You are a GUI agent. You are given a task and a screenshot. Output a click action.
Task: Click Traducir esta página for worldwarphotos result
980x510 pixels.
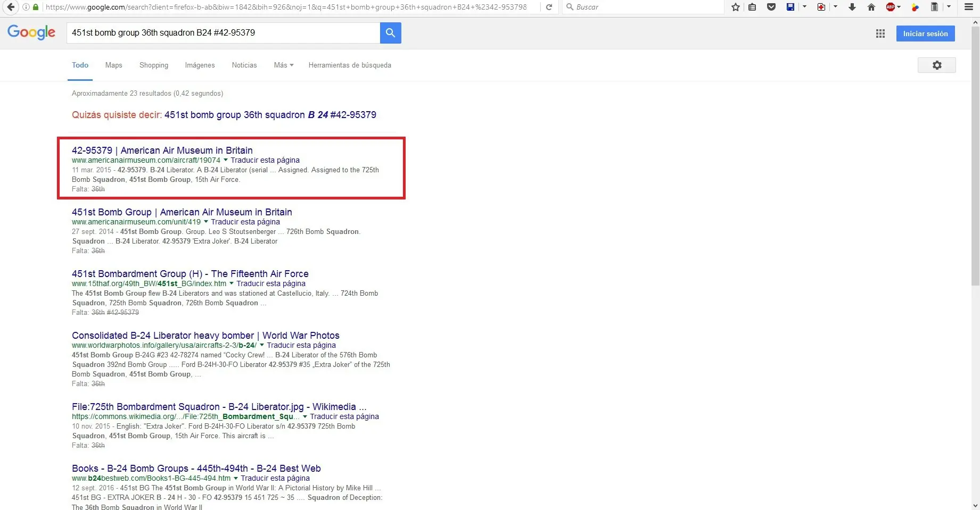[301, 345]
